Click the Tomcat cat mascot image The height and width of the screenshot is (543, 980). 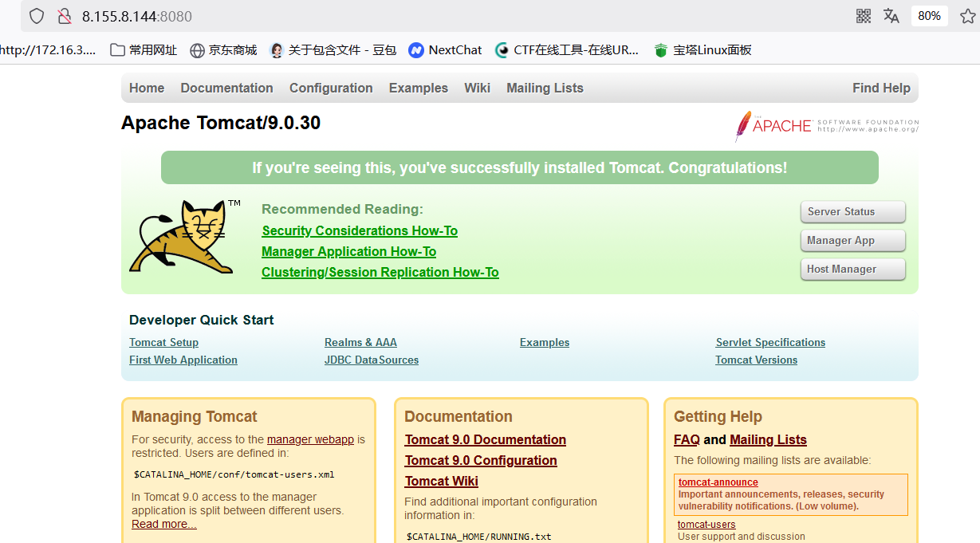(185, 237)
